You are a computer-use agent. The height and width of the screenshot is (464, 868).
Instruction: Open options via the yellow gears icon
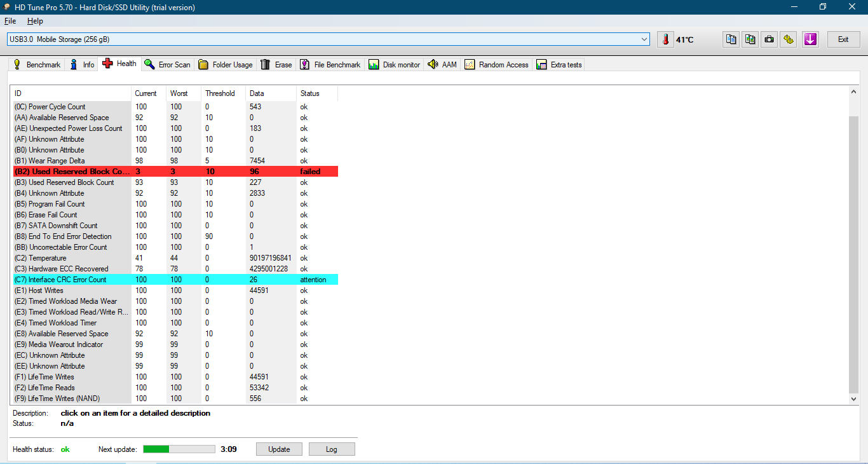(789, 39)
